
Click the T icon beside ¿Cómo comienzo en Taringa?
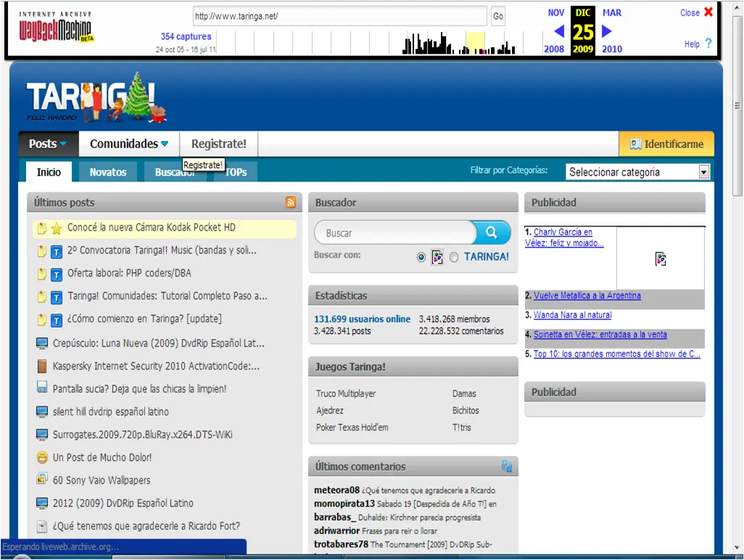(x=57, y=321)
